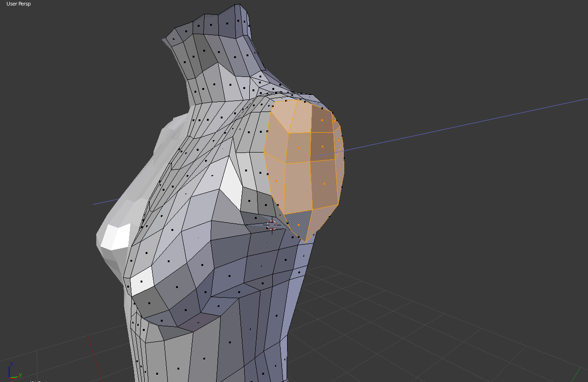Click the User Persp view label
Screen dimensions: 588x382
tap(18, 4)
